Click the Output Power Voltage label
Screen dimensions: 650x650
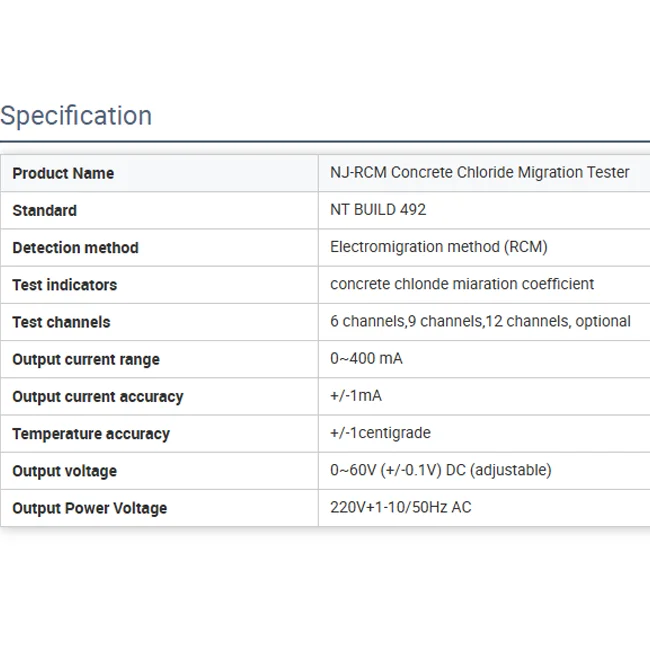point(89,508)
